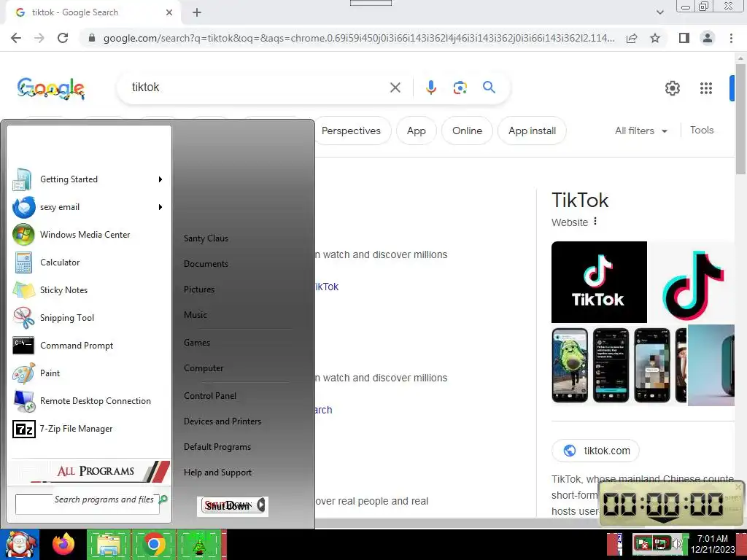This screenshot has height=560, width=747.
Task: Launch Calculator from Start menu
Action: tap(88, 262)
